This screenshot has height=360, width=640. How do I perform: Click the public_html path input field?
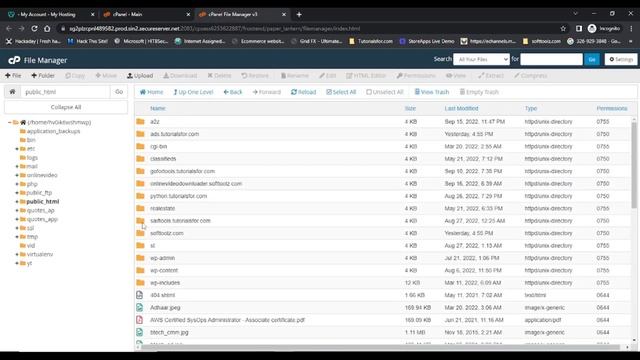click(x=65, y=92)
